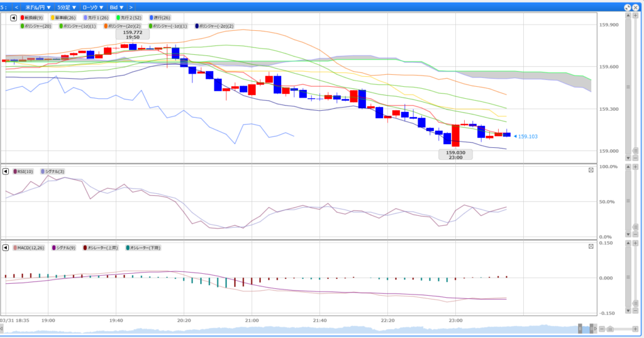This screenshot has width=644, height=338.
Task: Toggle the ボリンジャー(20) legend item
Action: 36,26
